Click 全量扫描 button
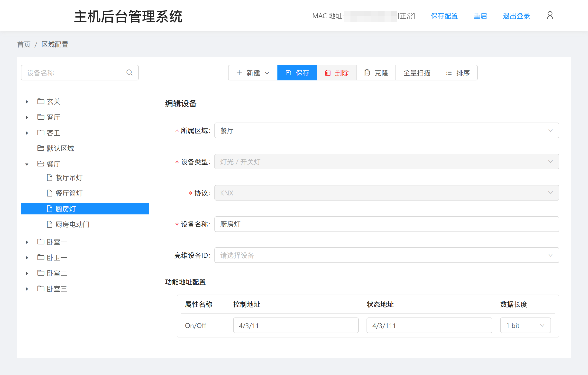This screenshot has height=375, width=588. [417, 73]
